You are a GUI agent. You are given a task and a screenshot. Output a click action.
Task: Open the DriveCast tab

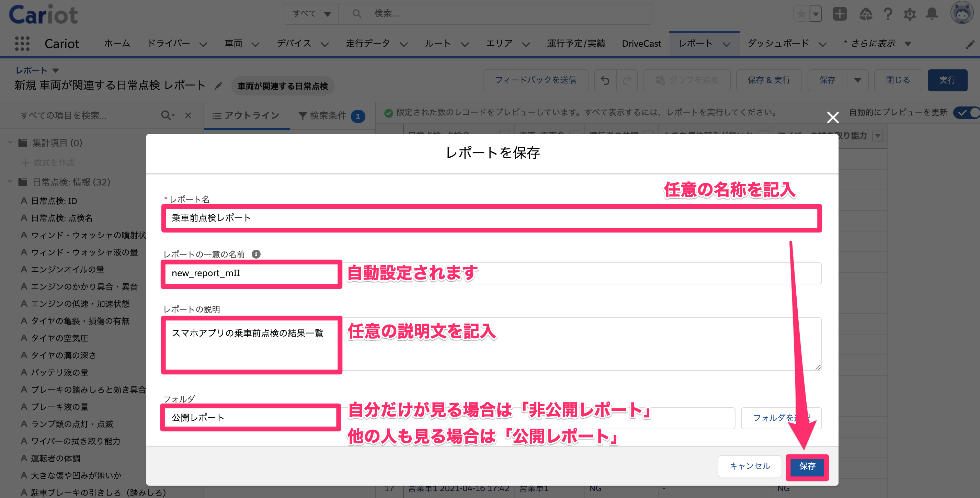click(641, 44)
